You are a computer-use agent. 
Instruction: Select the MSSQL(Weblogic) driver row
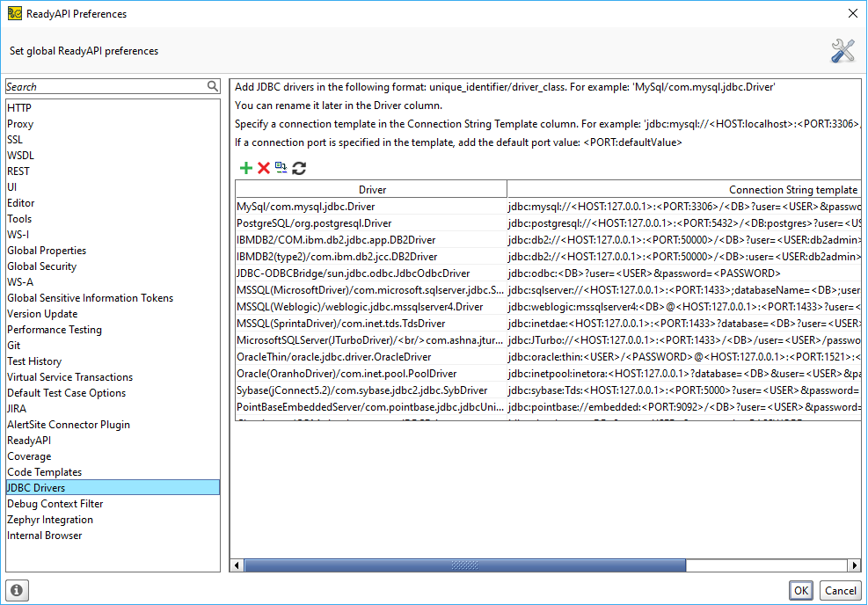point(548,307)
